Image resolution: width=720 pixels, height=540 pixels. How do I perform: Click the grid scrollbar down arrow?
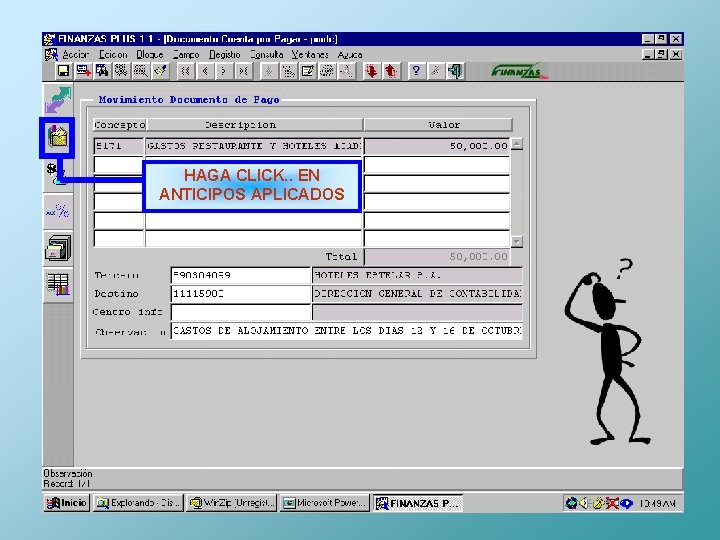pyautogui.click(x=517, y=242)
